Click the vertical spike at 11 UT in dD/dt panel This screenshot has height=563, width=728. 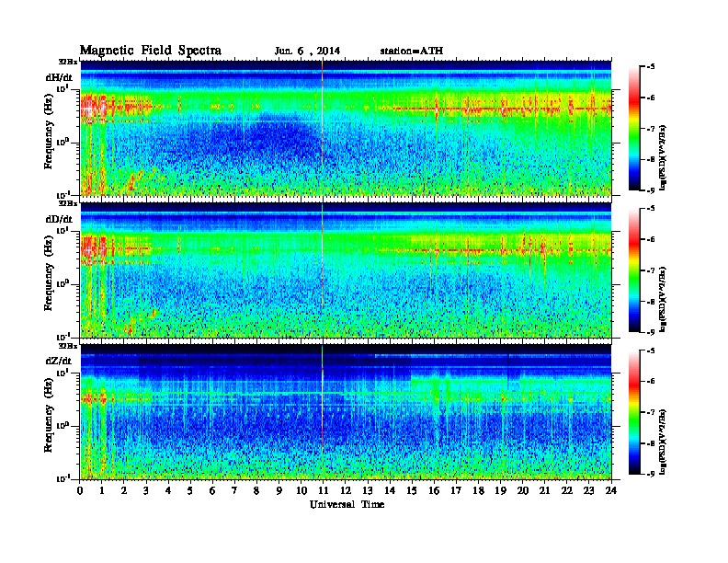pyautogui.click(x=323, y=270)
